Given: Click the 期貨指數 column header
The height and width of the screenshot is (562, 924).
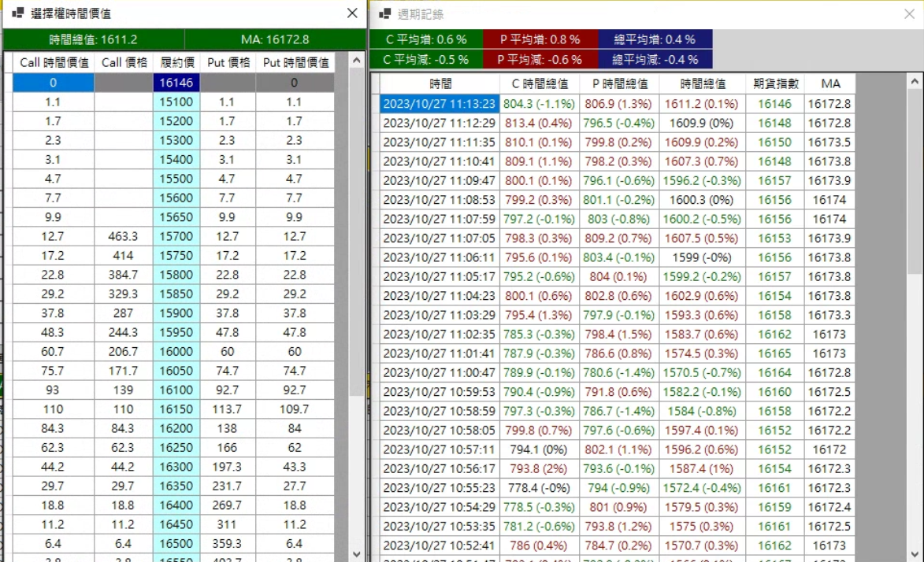Looking at the screenshot, I should coord(774,83).
